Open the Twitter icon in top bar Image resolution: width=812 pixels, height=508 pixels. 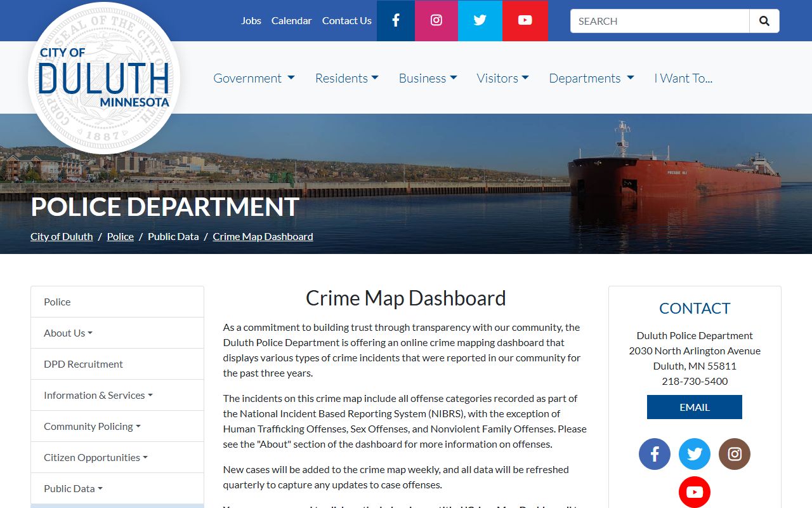(480, 20)
